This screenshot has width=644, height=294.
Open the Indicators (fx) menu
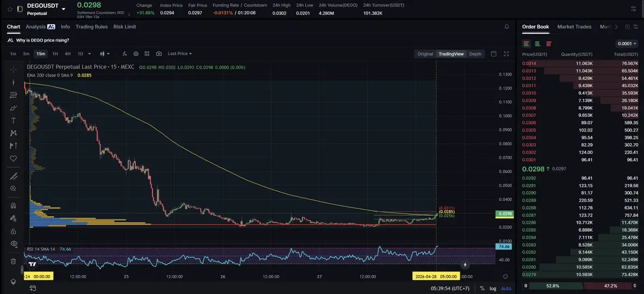tap(125, 54)
